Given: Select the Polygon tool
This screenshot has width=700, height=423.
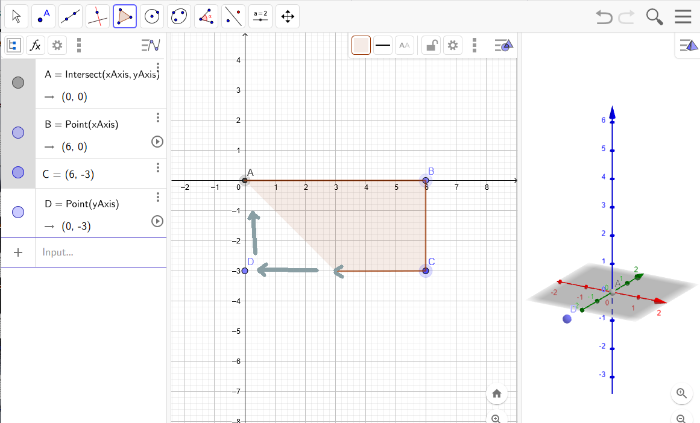Looking at the screenshot, I should coord(125,17).
